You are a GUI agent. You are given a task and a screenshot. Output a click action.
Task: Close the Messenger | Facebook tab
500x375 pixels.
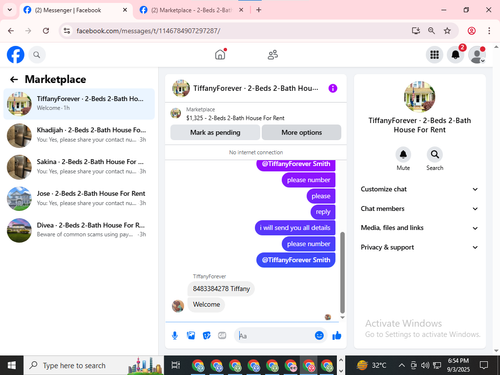(125, 10)
